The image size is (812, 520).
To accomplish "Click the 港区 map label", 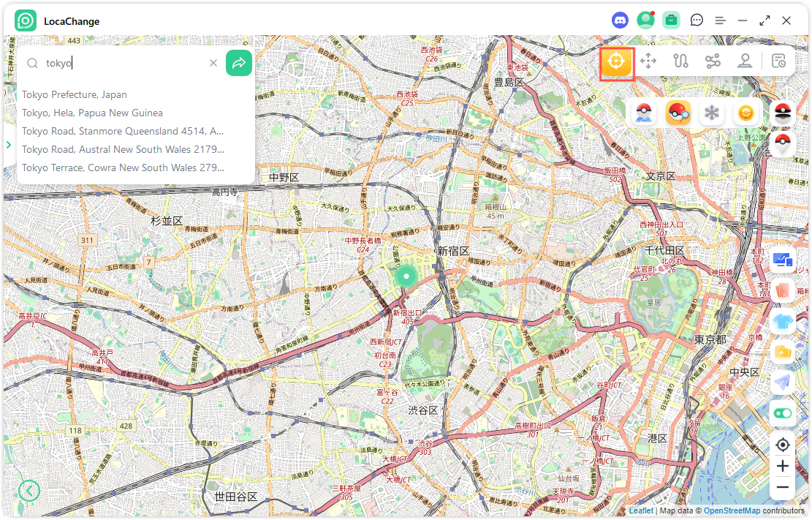I will click(x=657, y=438).
